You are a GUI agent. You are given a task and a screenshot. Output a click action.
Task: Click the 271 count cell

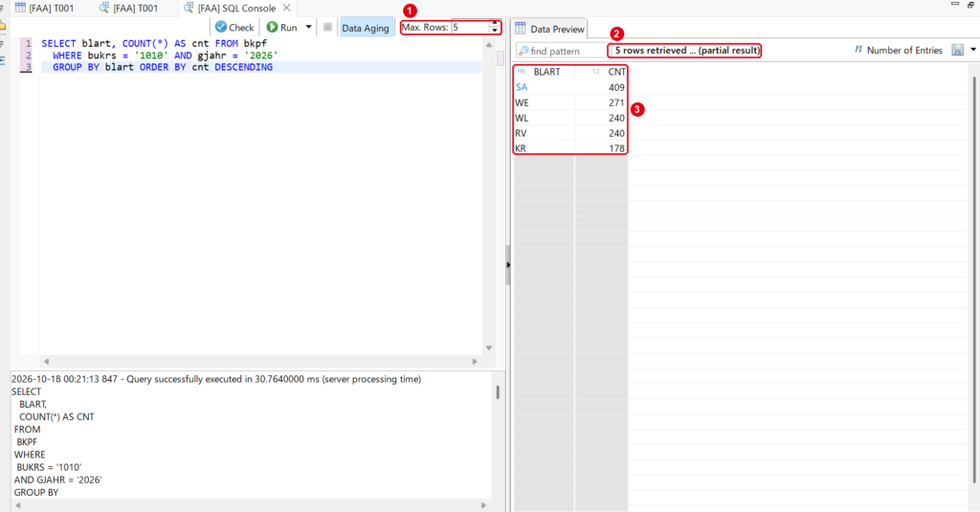(x=601, y=102)
